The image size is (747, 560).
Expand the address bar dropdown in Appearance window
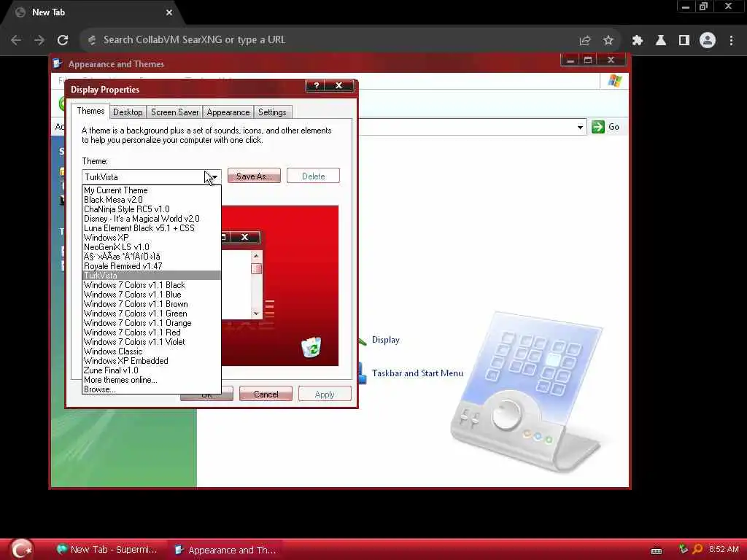(x=580, y=127)
